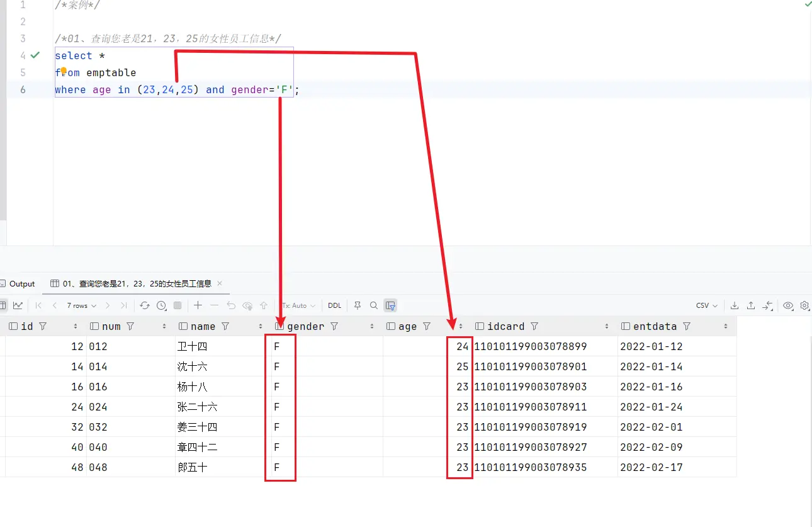Click the compare data arrows icon
The height and width of the screenshot is (527, 812).
coord(767,305)
